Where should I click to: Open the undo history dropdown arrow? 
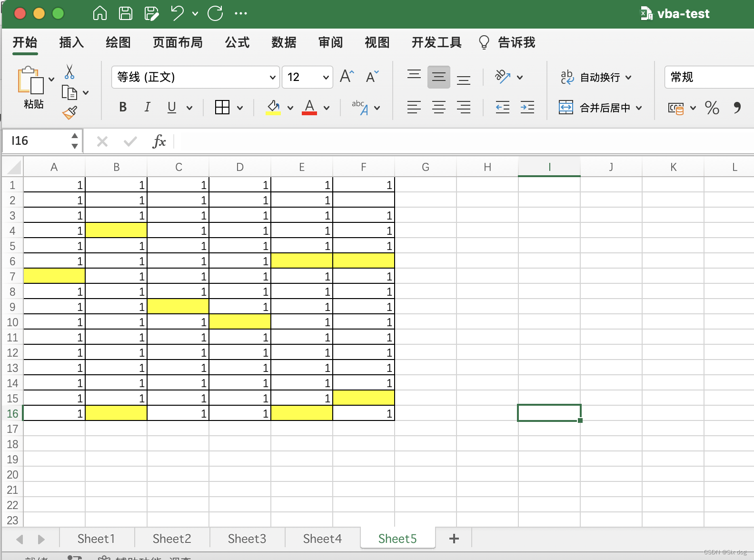click(195, 14)
